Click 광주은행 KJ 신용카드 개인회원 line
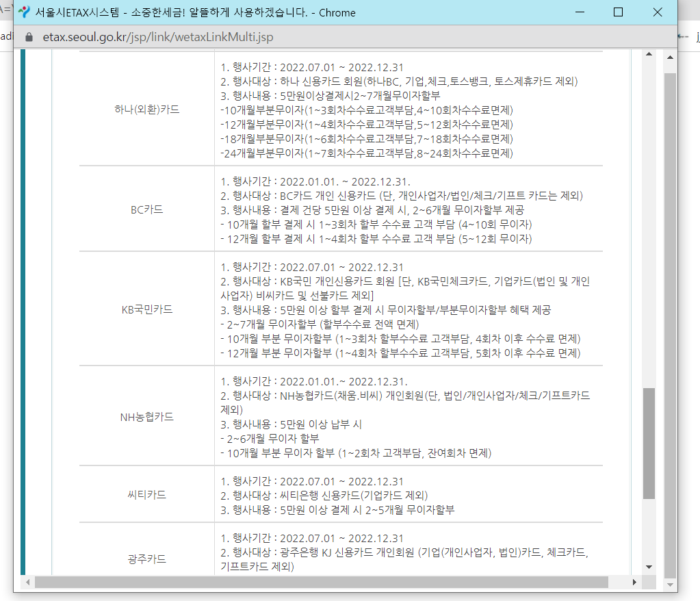 [x=404, y=559]
